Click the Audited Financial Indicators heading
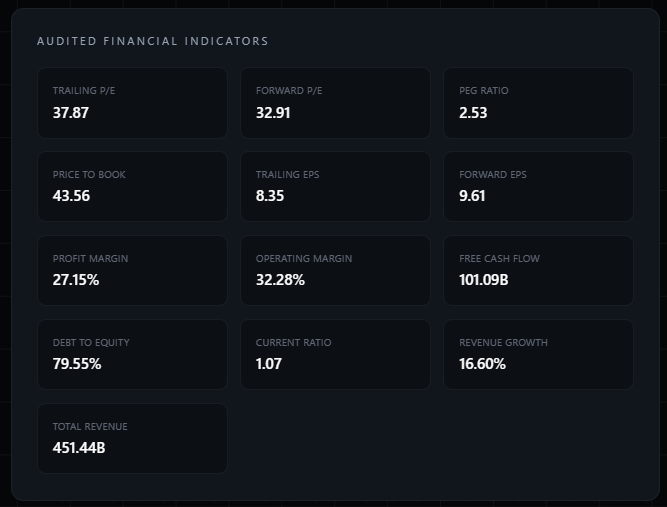This screenshot has height=507, width=667. [x=153, y=41]
